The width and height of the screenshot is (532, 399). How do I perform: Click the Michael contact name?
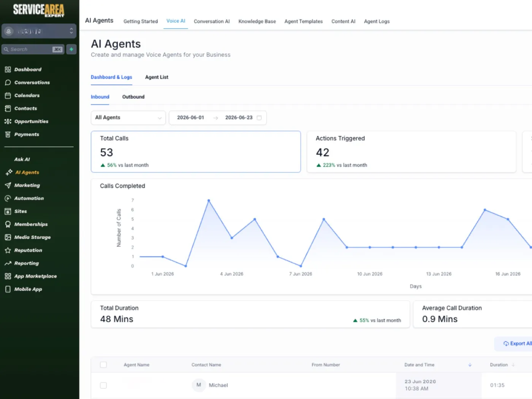pyautogui.click(x=218, y=385)
